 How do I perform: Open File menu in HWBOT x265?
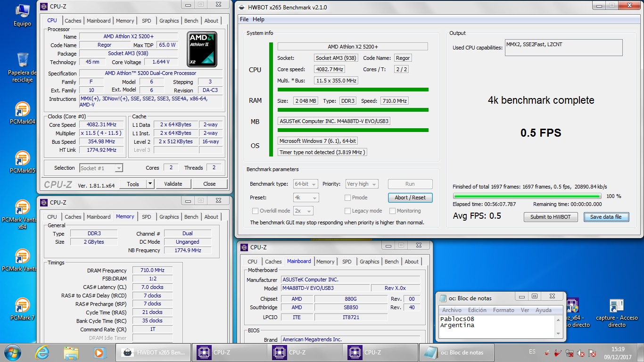pos(244,19)
